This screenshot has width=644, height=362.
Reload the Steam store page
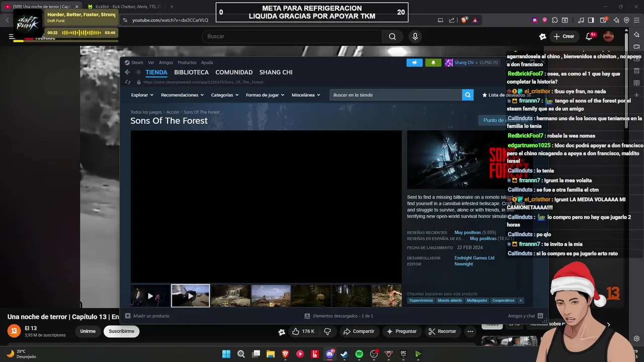(x=128, y=82)
